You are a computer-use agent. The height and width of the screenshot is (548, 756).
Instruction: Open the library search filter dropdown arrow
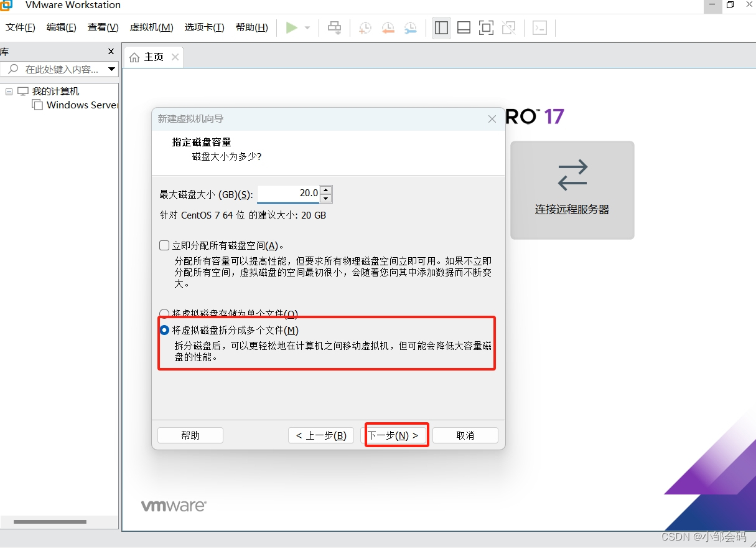(112, 69)
